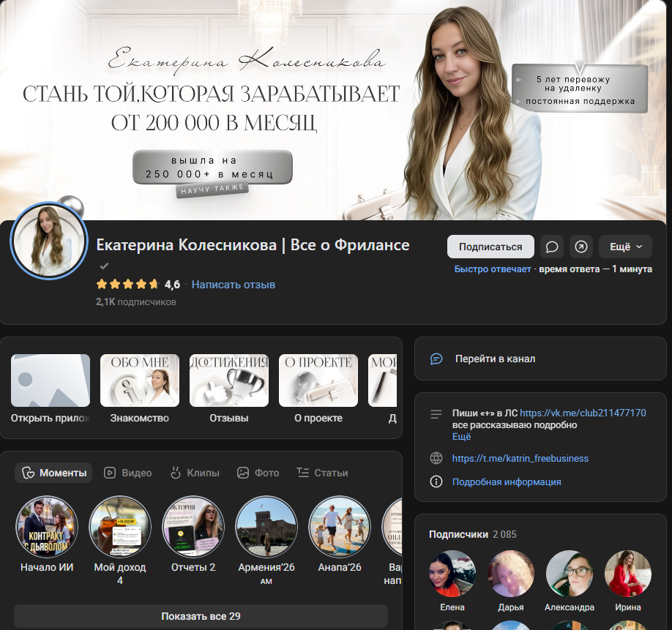Open Подробная информация link
672x630 pixels.
tap(507, 481)
